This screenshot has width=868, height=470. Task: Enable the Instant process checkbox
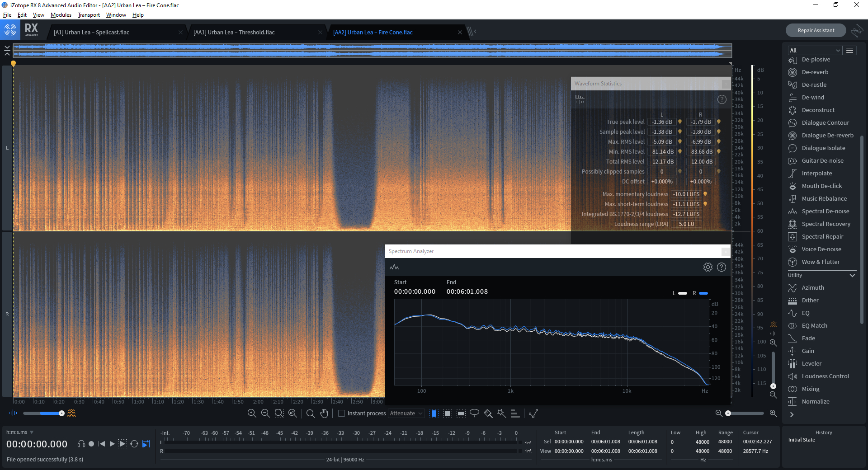pos(342,413)
